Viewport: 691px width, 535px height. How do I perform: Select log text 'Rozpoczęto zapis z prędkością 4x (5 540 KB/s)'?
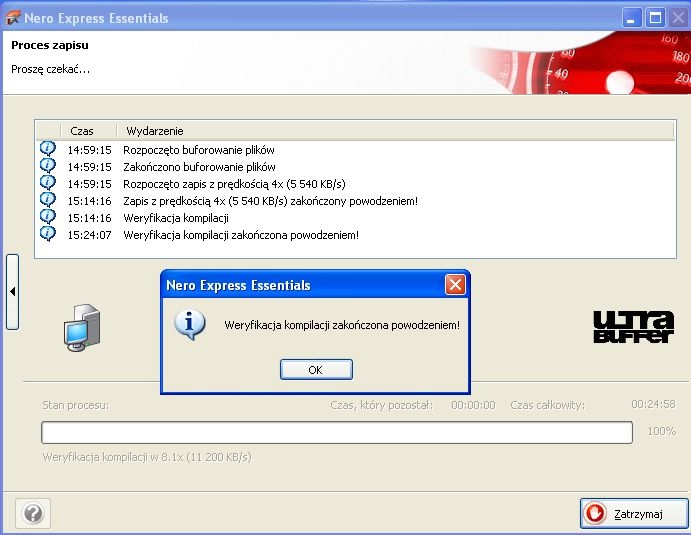click(x=234, y=184)
